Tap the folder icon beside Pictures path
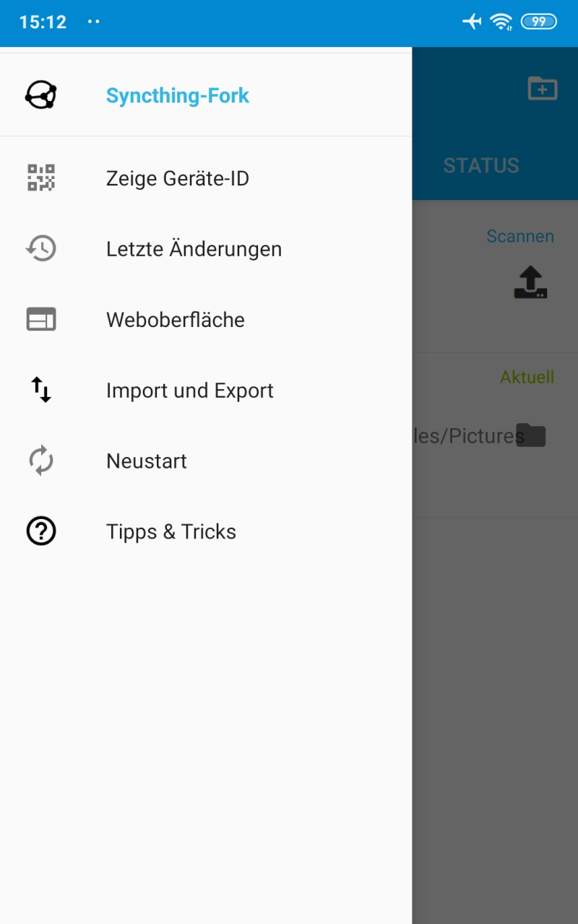The image size is (578, 924). (x=530, y=435)
